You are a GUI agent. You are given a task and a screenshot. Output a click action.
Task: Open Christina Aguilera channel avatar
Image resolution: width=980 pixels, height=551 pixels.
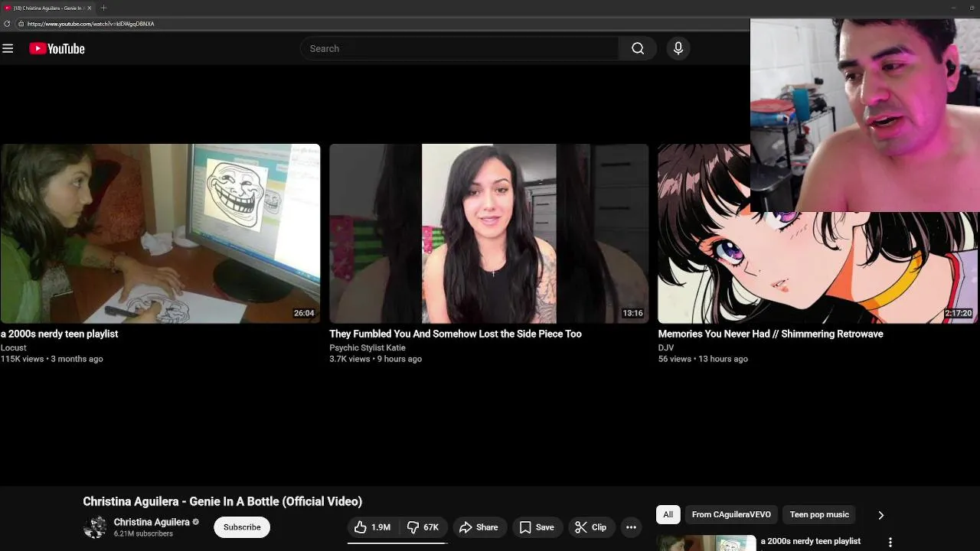95,527
